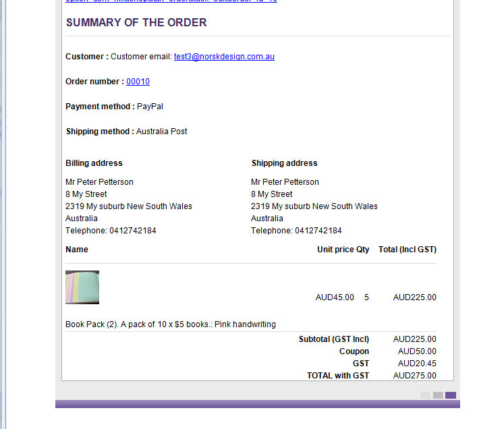Click the Shipping address heading

(x=284, y=163)
